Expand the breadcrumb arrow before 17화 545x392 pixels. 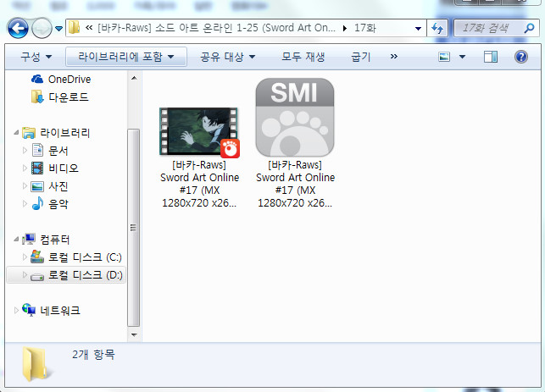point(344,28)
